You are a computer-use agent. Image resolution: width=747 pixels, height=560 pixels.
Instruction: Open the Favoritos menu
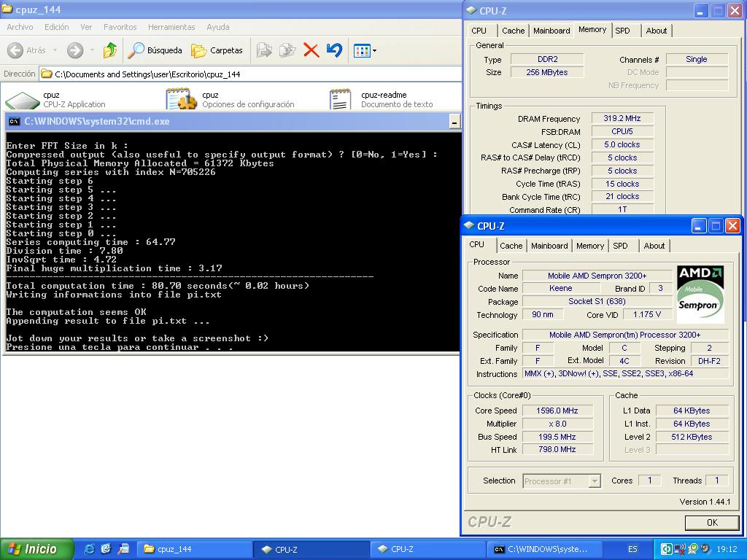coord(120,27)
